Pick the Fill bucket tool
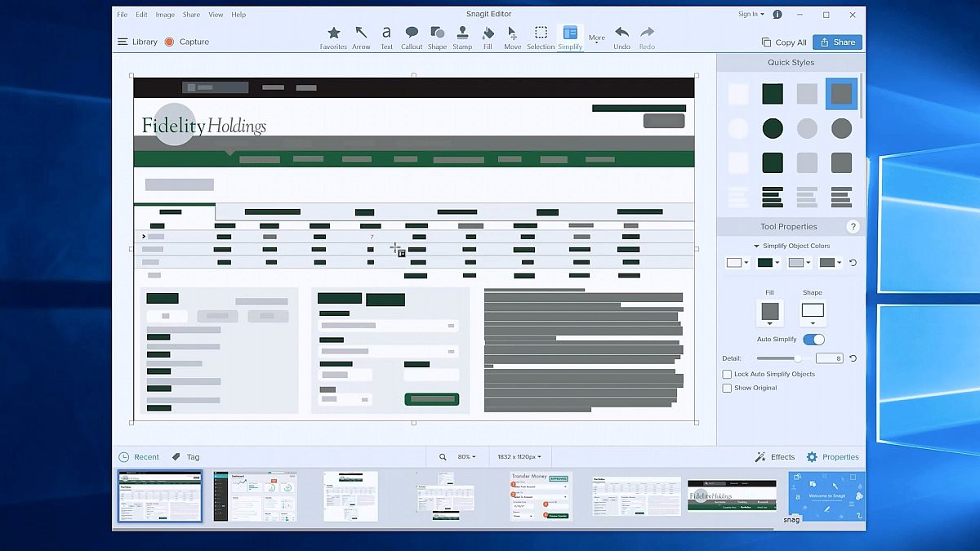 pos(488,37)
